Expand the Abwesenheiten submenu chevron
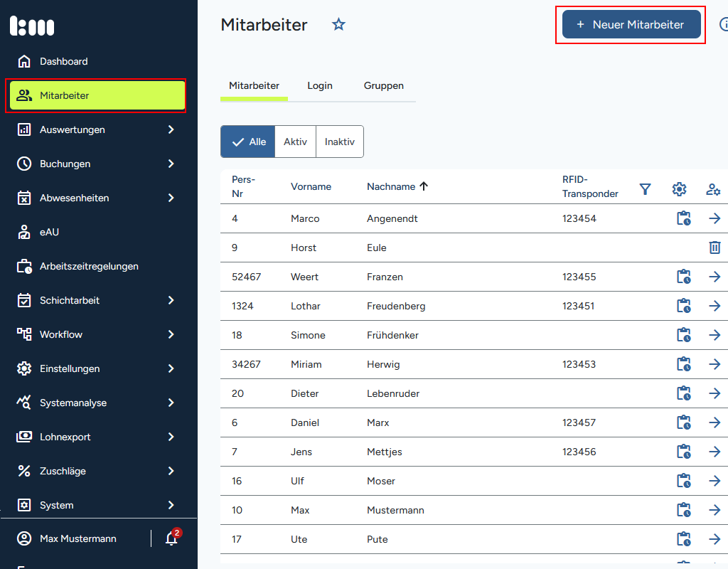Viewport: 728px width, 569px height. pyautogui.click(x=171, y=198)
